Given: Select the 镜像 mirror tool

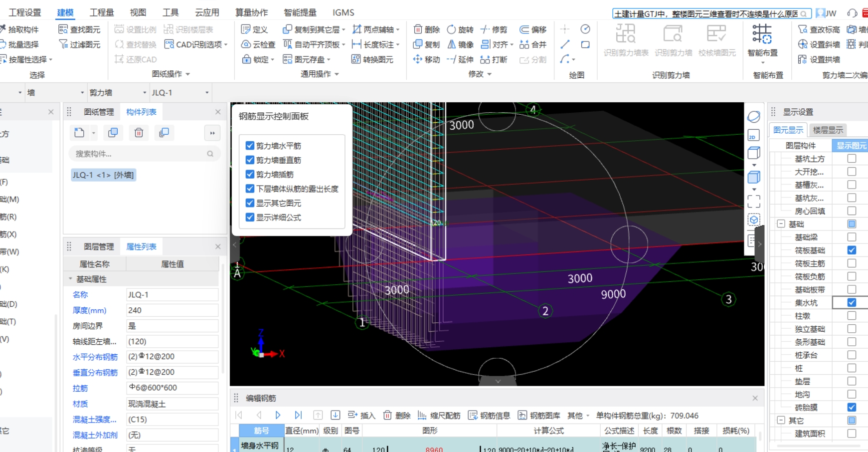Looking at the screenshot, I should (x=460, y=44).
